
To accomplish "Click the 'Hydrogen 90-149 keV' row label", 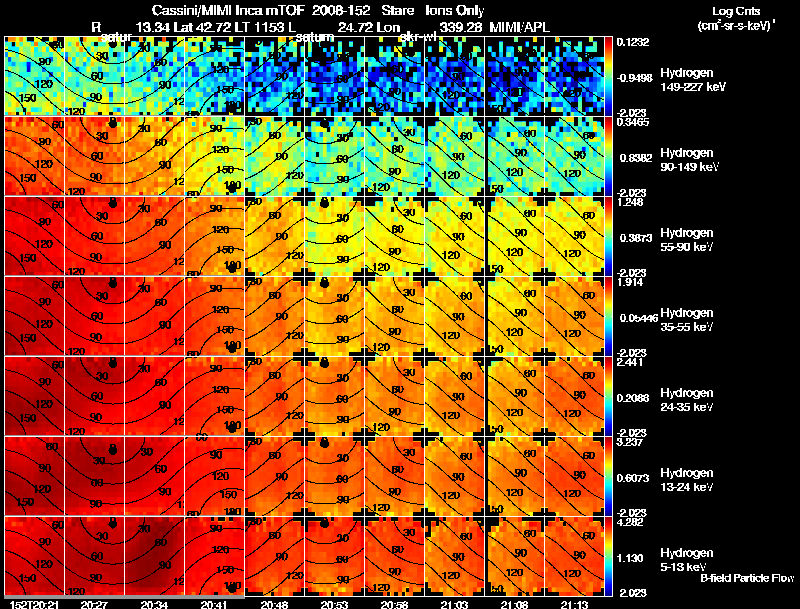I will [689, 160].
